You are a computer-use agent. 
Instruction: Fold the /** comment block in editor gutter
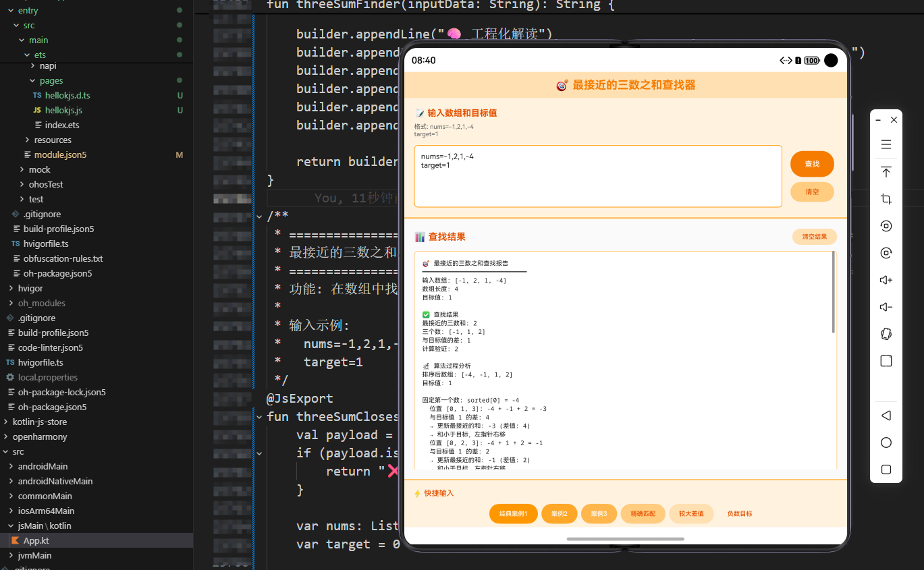coord(259,217)
